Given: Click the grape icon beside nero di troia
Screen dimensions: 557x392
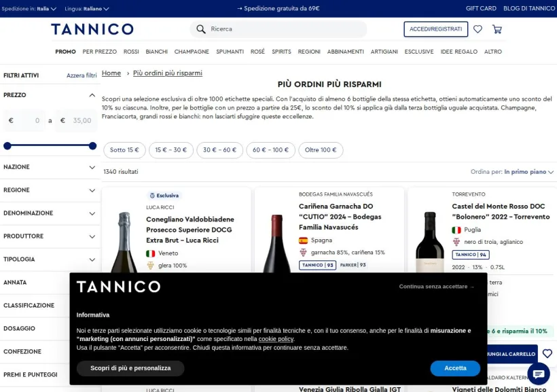Looking at the screenshot, I should click(456, 242).
